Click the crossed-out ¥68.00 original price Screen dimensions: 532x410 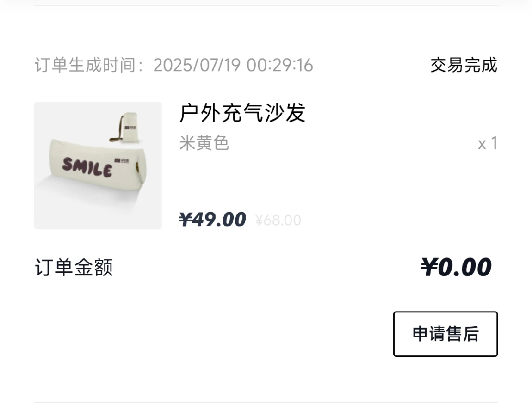click(x=278, y=220)
